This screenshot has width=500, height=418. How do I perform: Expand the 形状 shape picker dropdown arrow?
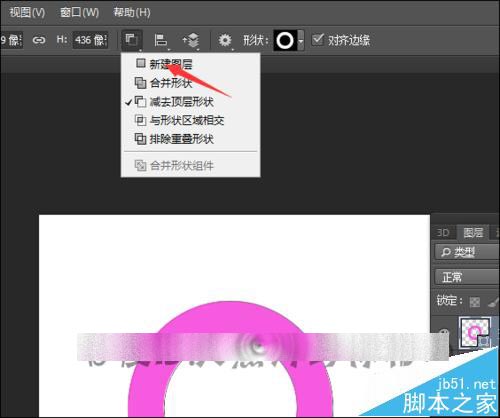[301, 40]
